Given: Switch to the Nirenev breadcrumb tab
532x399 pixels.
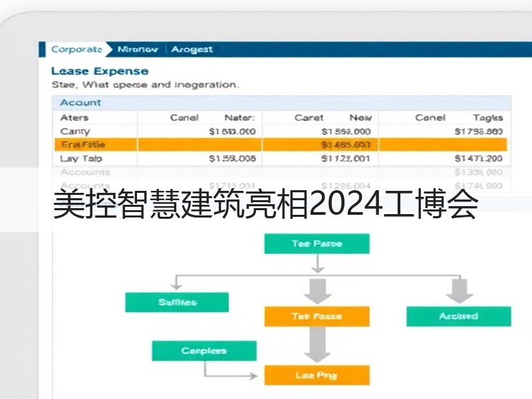Looking at the screenshot, I should (138, 49).
